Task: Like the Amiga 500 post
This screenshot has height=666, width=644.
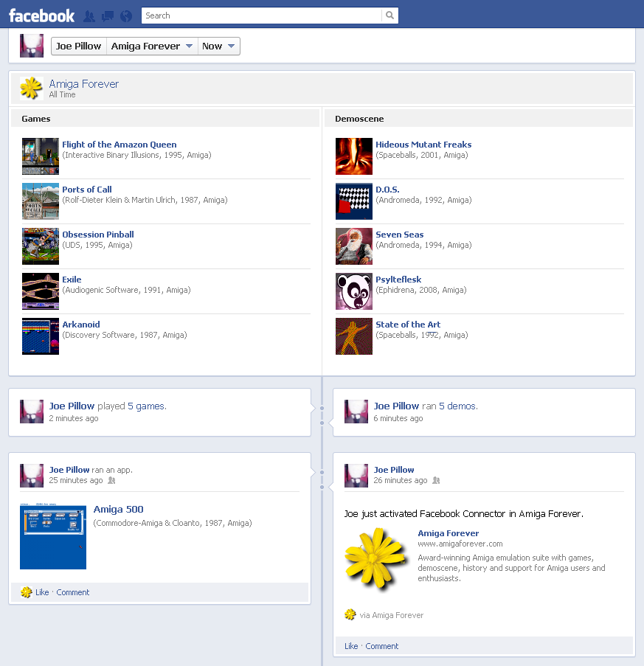Action: pyautogui.click(x=42, y=592)
